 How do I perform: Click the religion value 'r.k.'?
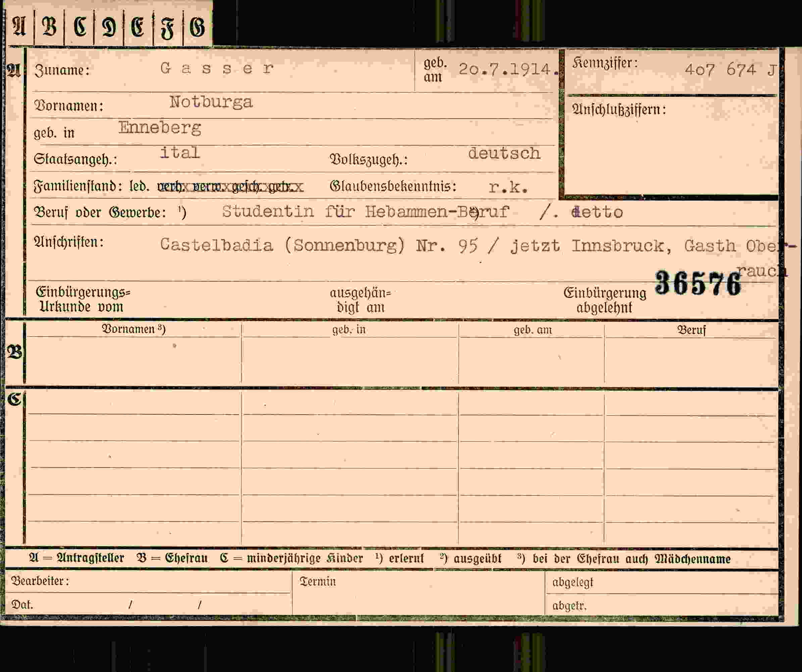tap(508, 187)
